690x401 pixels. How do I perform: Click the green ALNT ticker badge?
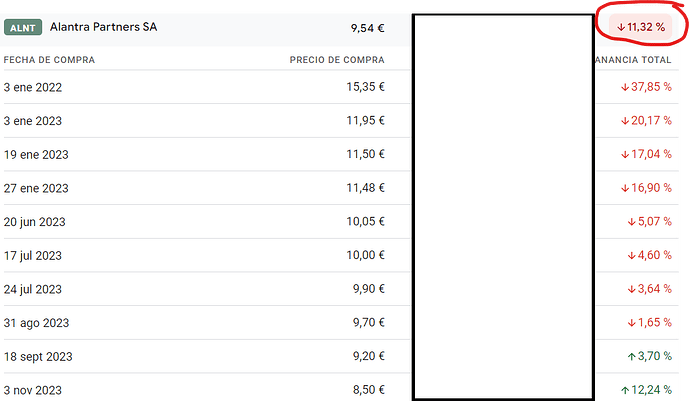tap(23, 27)
